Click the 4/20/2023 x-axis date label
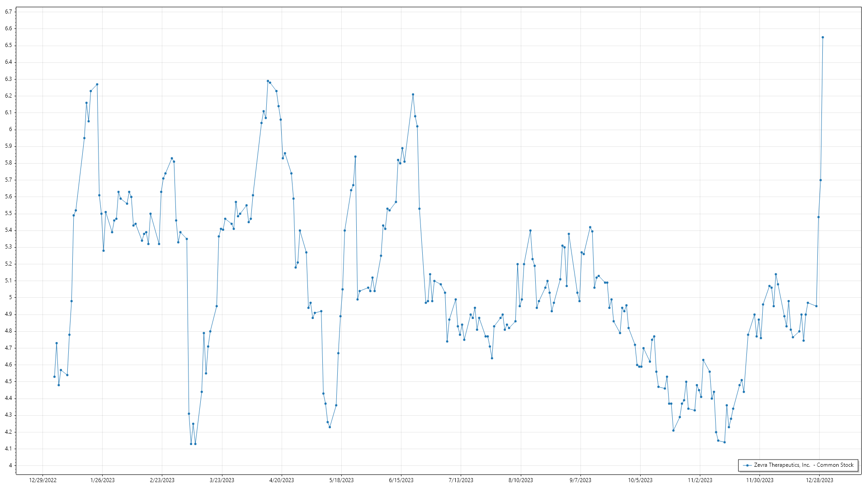This screenshot has width=868, height=488. 282,480
